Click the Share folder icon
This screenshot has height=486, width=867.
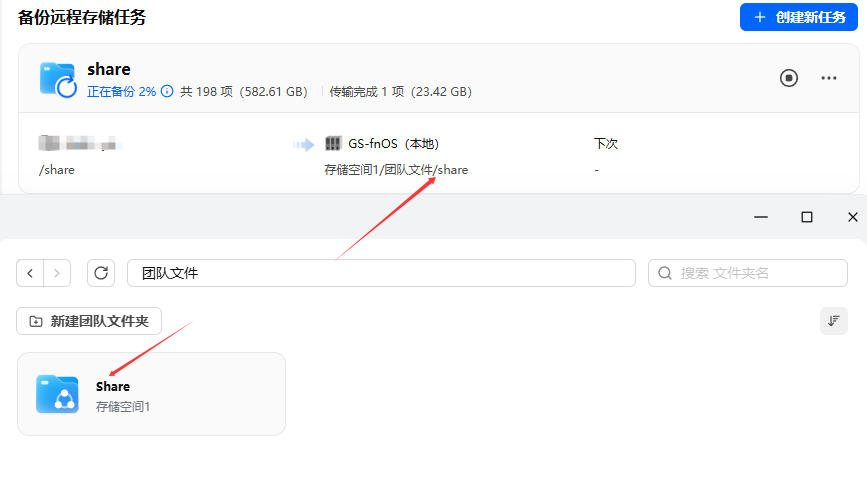click(x=58, y=394)
